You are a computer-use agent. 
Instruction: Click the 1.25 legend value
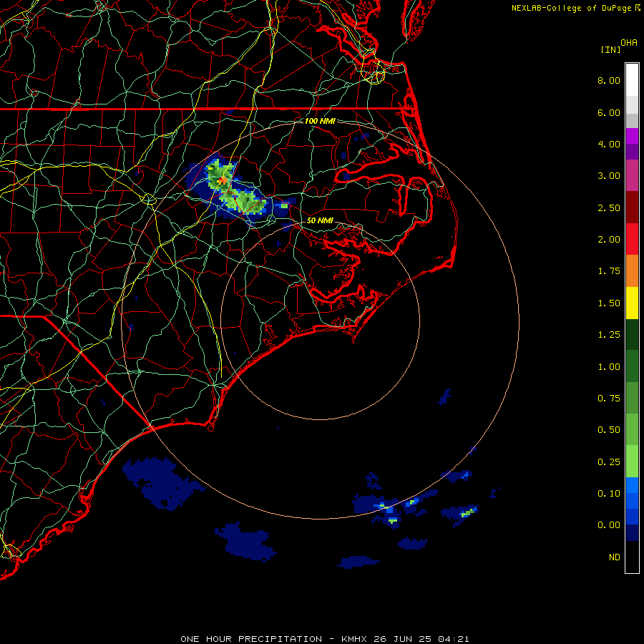coord(609,335)
